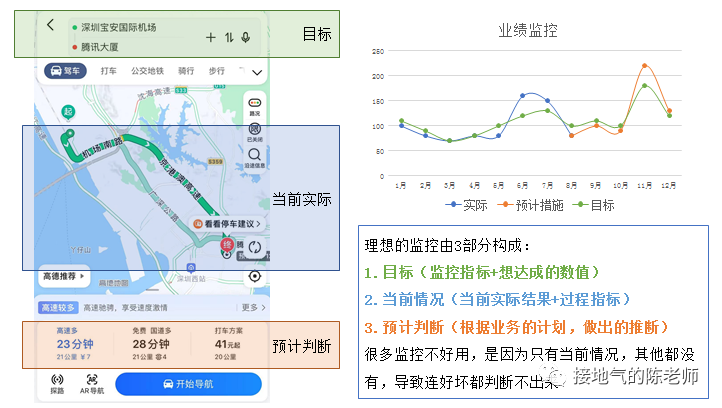Open the 探路 feature icon
The image size is (722, 408).
57,384
